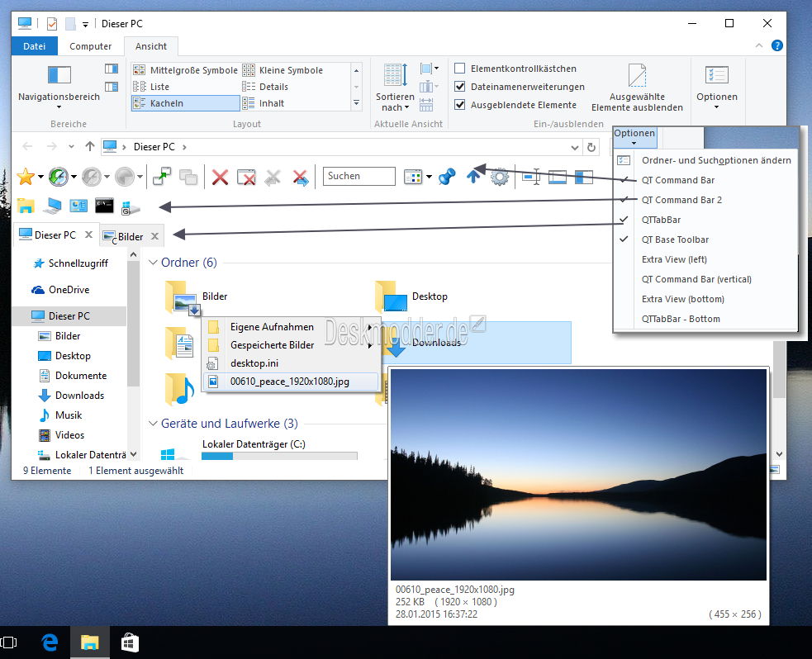Viewport: 812px width, 659px height.
Task: Click the first red X delete icon
Action: point(220,177)
